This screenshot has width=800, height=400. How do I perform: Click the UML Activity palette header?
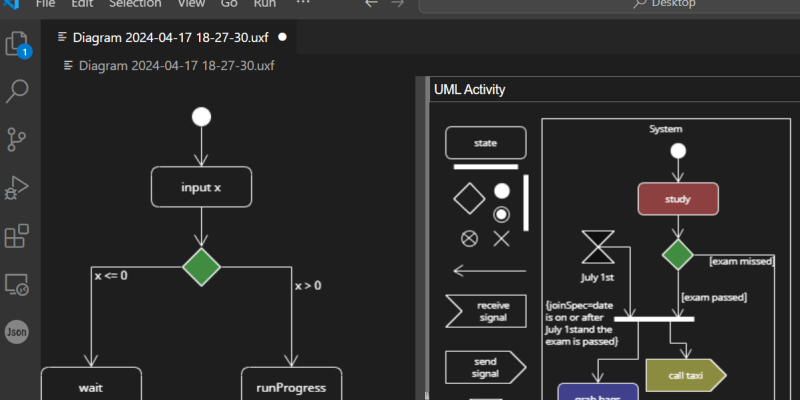470,90
